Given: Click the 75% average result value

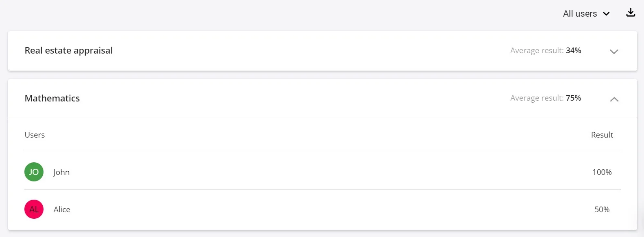Looking at the screenshot, I should pyautogui.click(x=573, y=98).
